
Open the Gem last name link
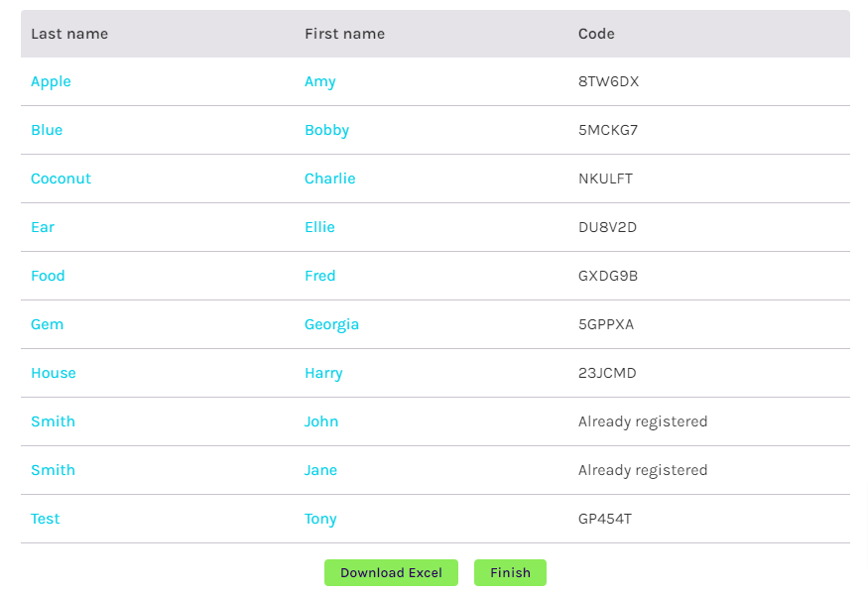[x=47, y=324]
